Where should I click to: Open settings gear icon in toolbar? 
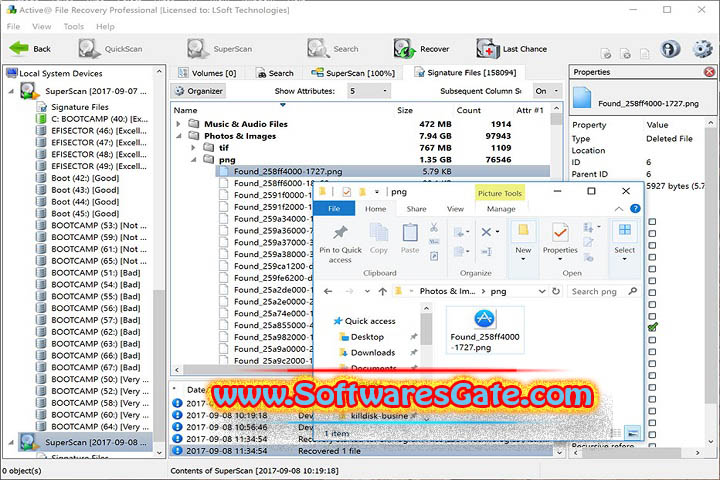(703, 48)
